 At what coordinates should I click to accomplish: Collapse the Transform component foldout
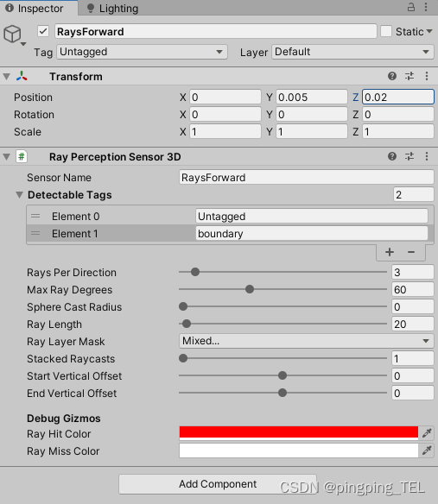click(x=6, y=77)
